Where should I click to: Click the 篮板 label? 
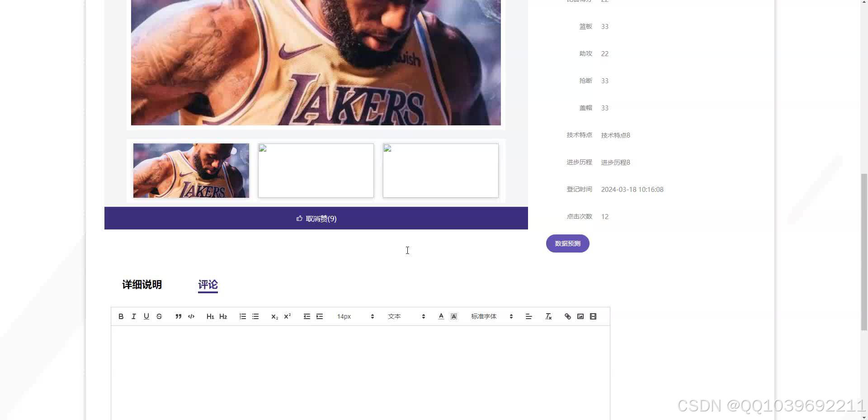coord(585,27)
